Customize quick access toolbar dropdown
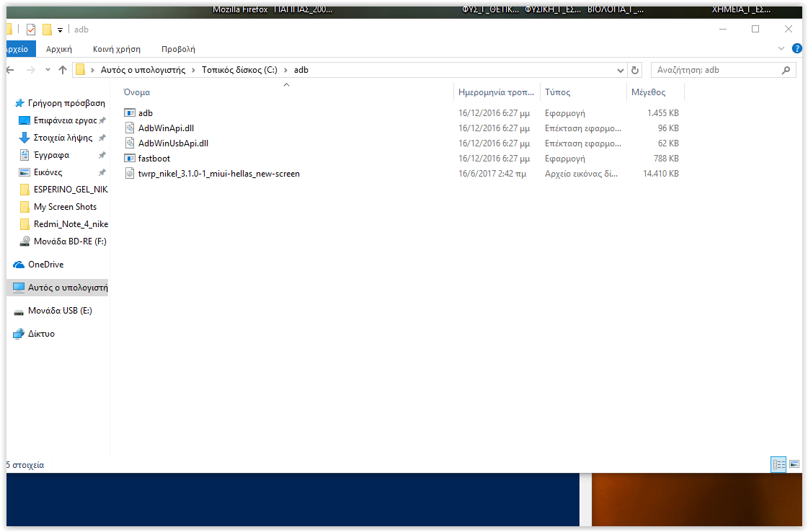Screen dimensions: 808x532 [x=61, y=30]
